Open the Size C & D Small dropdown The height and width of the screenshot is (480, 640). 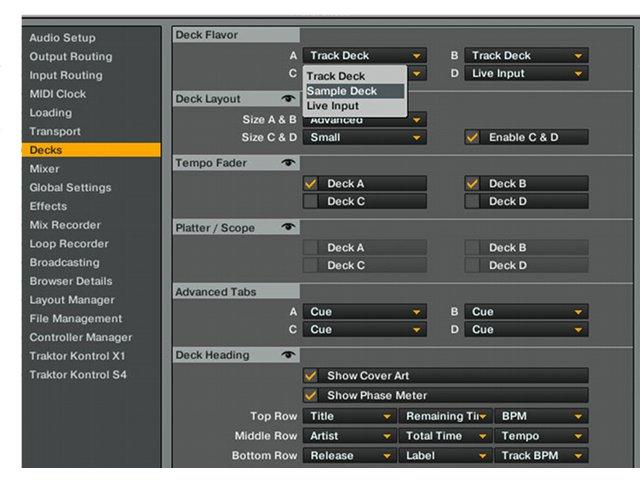[x=364, y=137]
